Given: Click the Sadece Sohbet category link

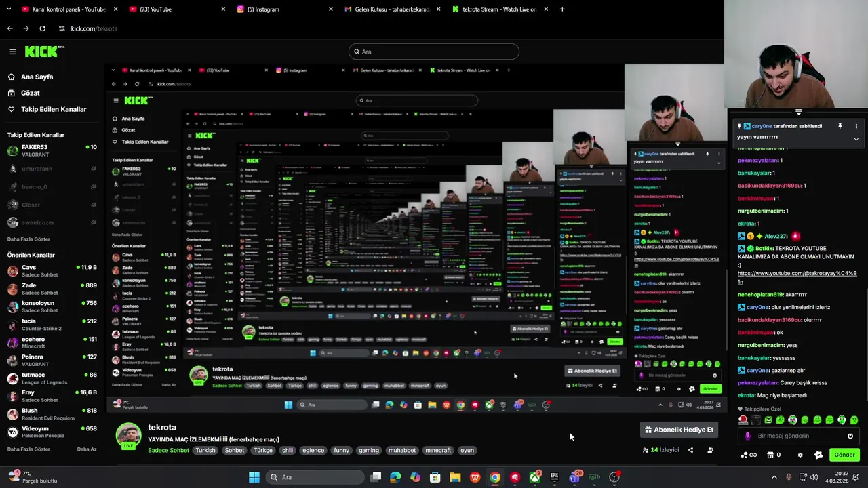Looking at the screenshot, I should tap(168, 450).
